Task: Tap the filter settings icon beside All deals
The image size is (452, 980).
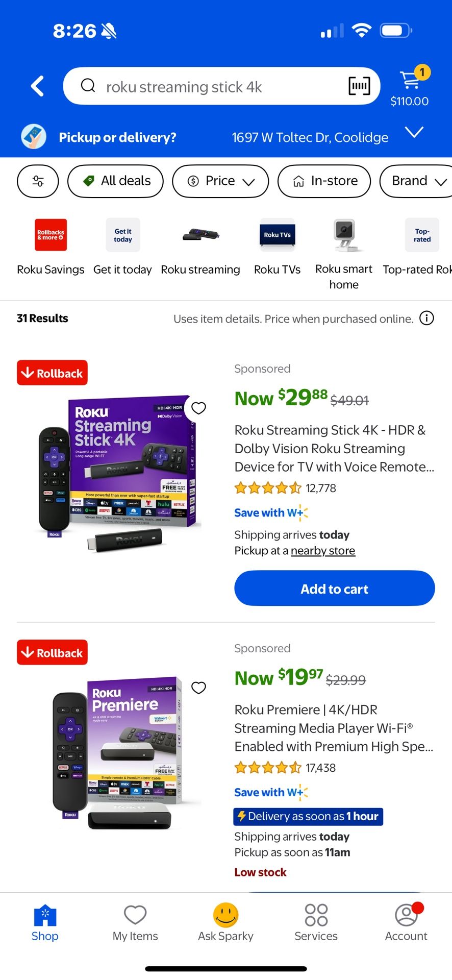Action: tap(38, 181)
